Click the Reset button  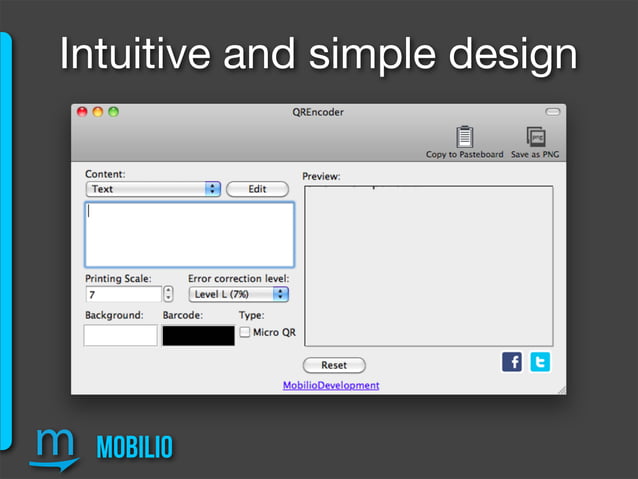[x=334, y=365]
